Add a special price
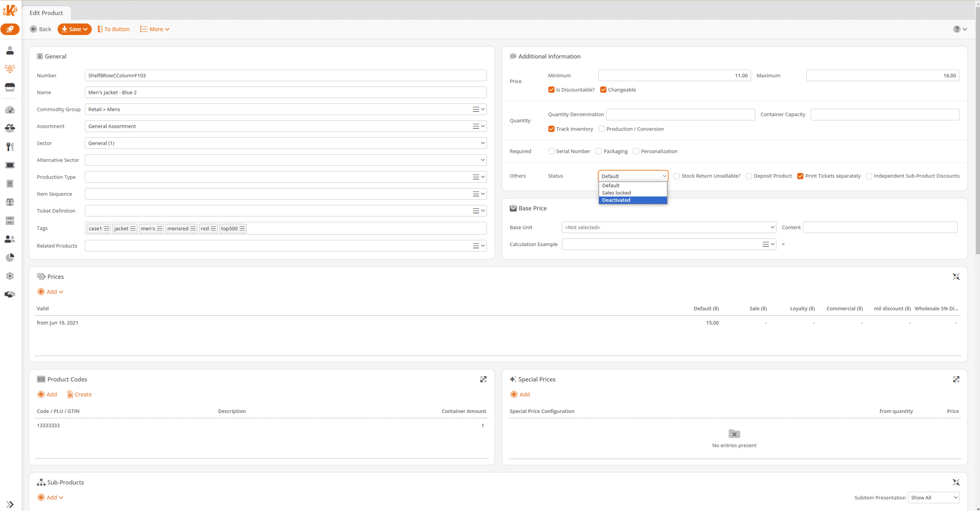Image resolution: width=980 pixels, height=511 pixels. 520,394
